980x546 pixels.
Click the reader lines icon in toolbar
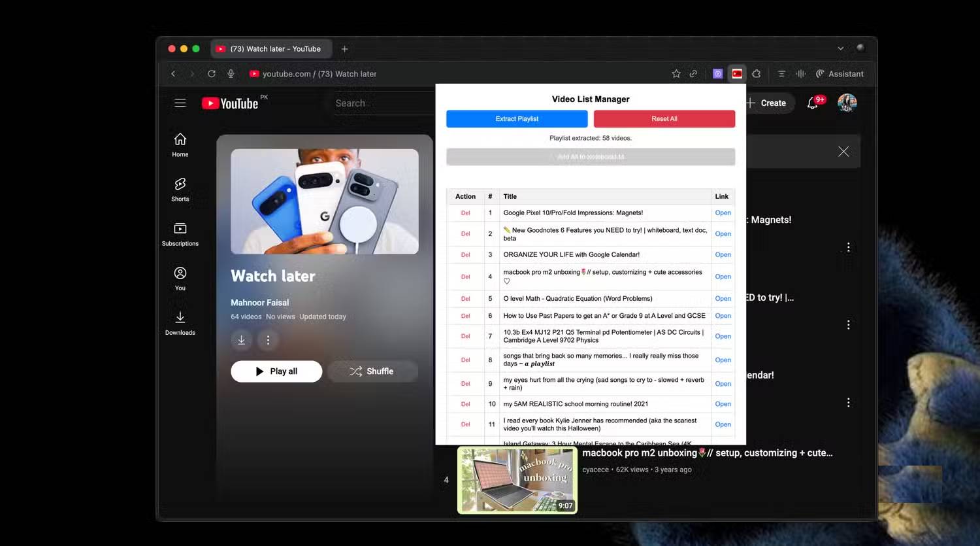[x=781, y=74]
